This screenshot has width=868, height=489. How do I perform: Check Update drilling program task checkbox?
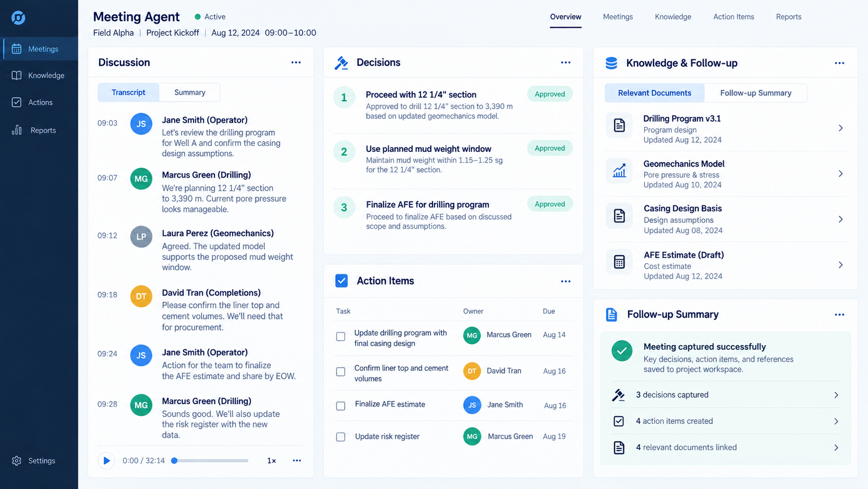341,337
